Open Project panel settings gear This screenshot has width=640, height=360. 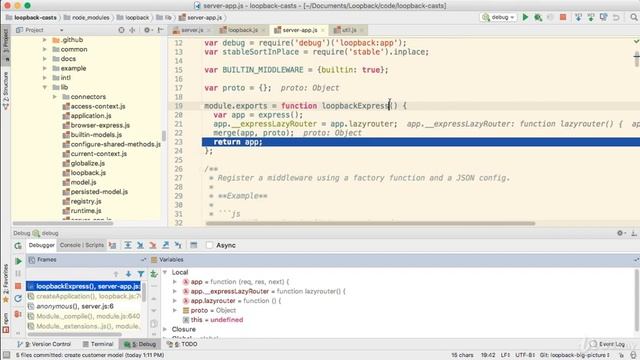tap(147, 30)
